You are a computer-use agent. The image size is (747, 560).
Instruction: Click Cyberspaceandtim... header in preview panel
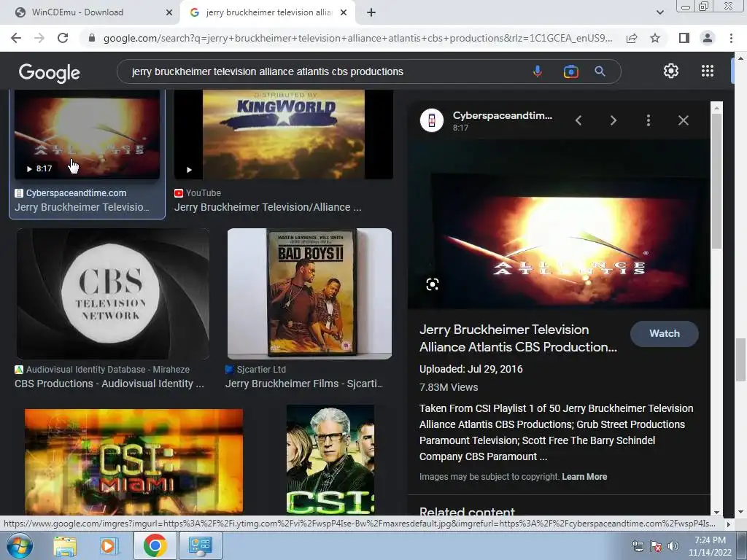[x=503, y=116]
